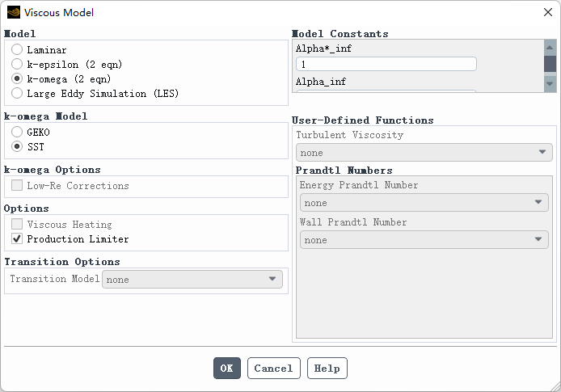561x392 pixels.
Task: Check the Low-Re Corrections option
Action: (17, 186)
